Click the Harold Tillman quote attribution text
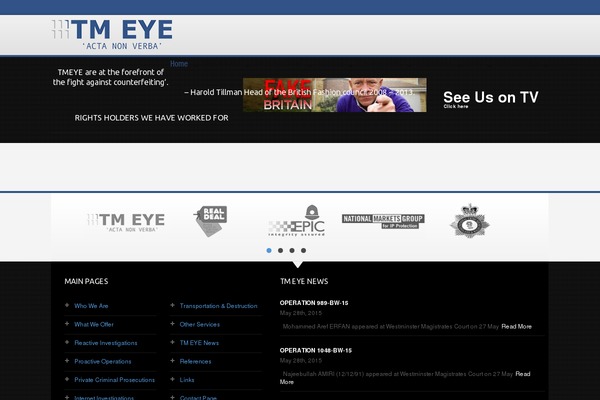Screen dimensions: 600x400 coord(299,92)
